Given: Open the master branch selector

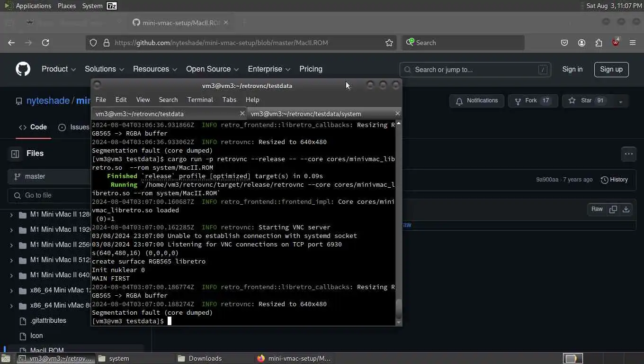Looking at the screenshot, I should [x=49, y=176].
